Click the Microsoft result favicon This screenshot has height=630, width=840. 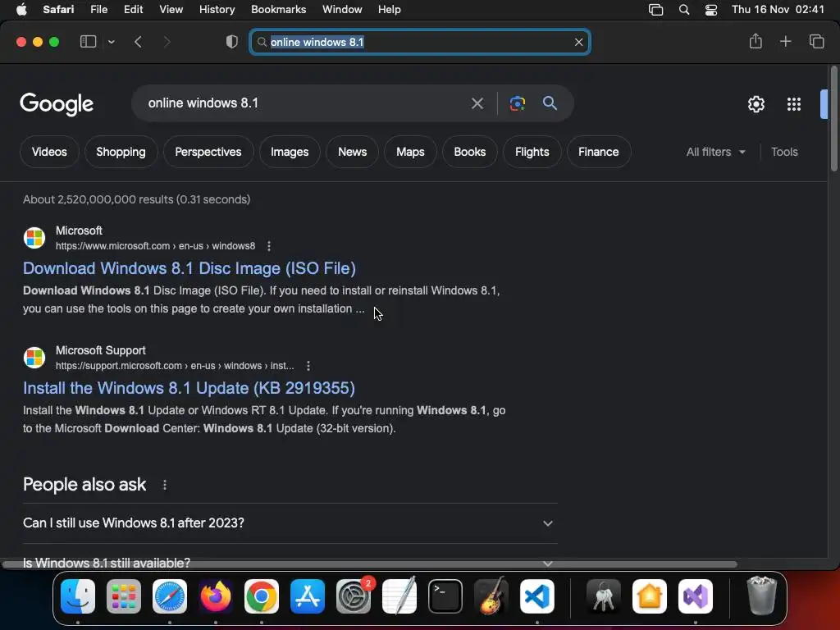click(34, 238)
